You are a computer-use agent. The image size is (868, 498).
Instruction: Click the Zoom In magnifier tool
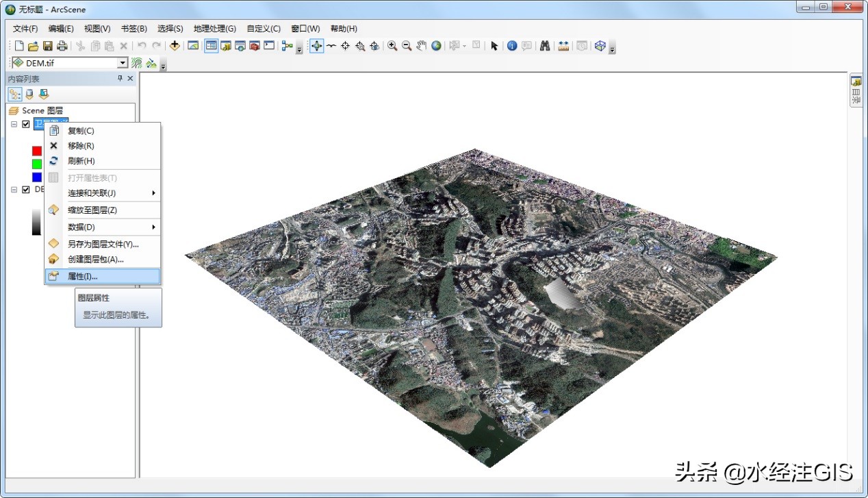tap(392, 46)
